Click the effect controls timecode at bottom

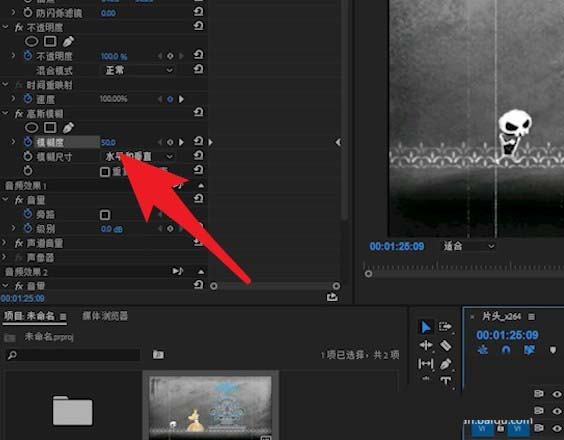pyautogui.click(x=22, y=298)
